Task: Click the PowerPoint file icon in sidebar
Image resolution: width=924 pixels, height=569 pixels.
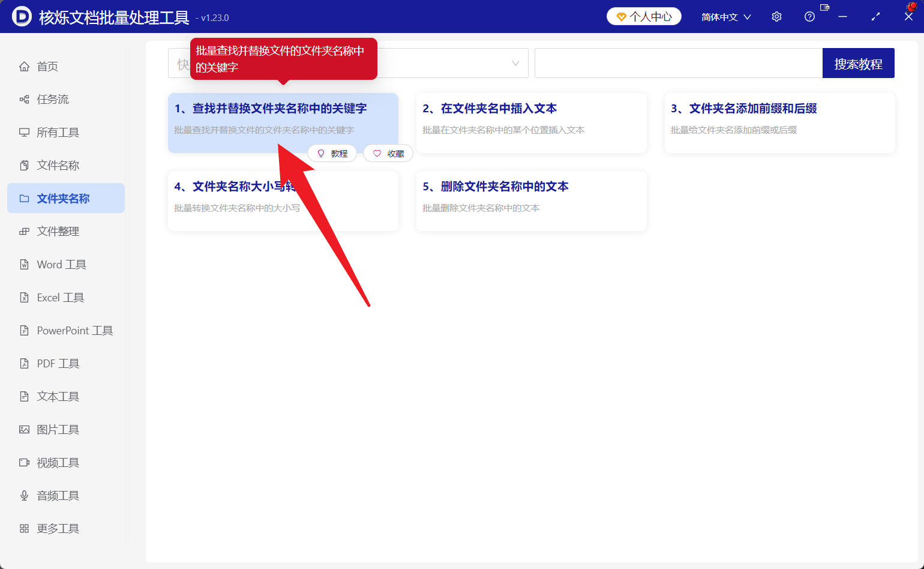Action: point(24,330)
